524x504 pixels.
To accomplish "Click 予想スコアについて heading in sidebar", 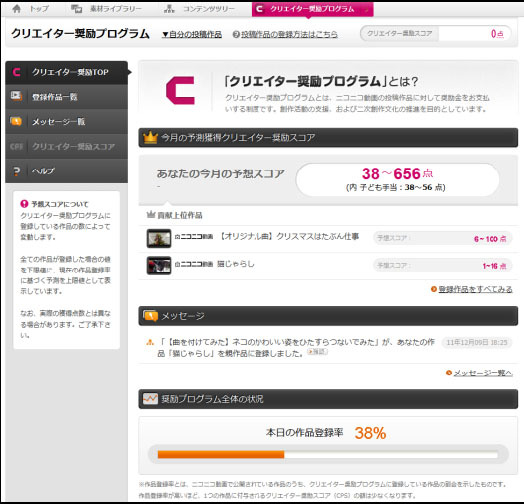I will click(60, 204).
